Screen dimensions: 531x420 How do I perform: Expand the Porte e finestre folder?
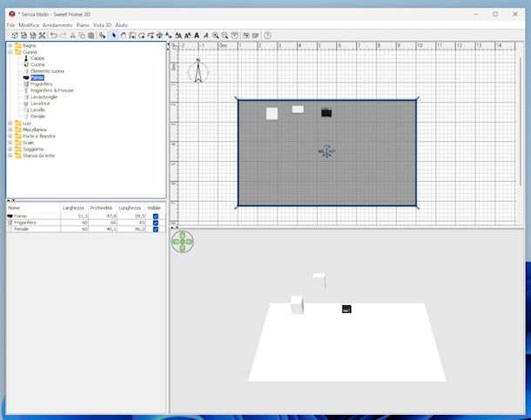10,136
